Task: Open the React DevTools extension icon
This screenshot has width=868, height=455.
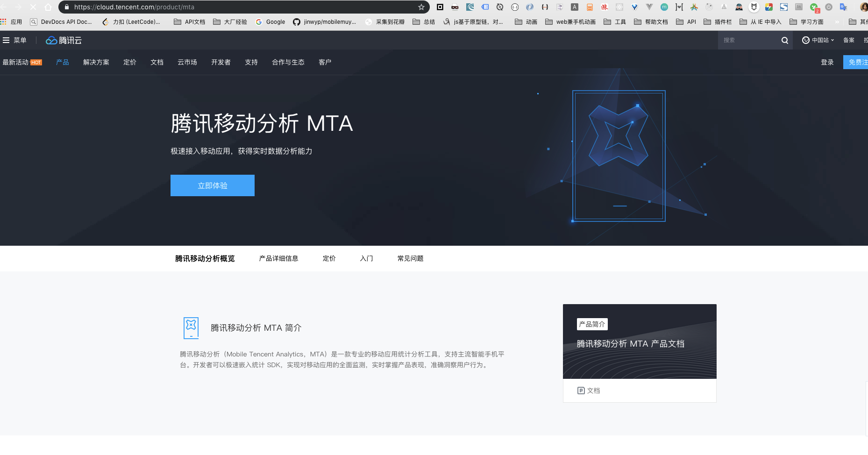Action: [619, 7]
